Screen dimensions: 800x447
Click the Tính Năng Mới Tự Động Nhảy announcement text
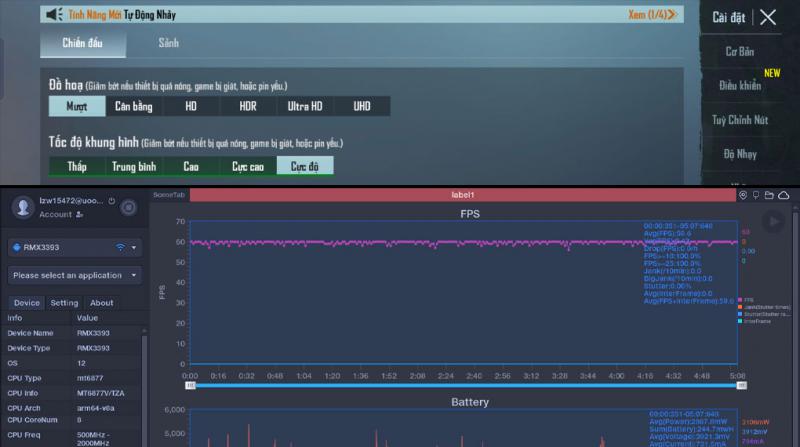click(122, 15)
